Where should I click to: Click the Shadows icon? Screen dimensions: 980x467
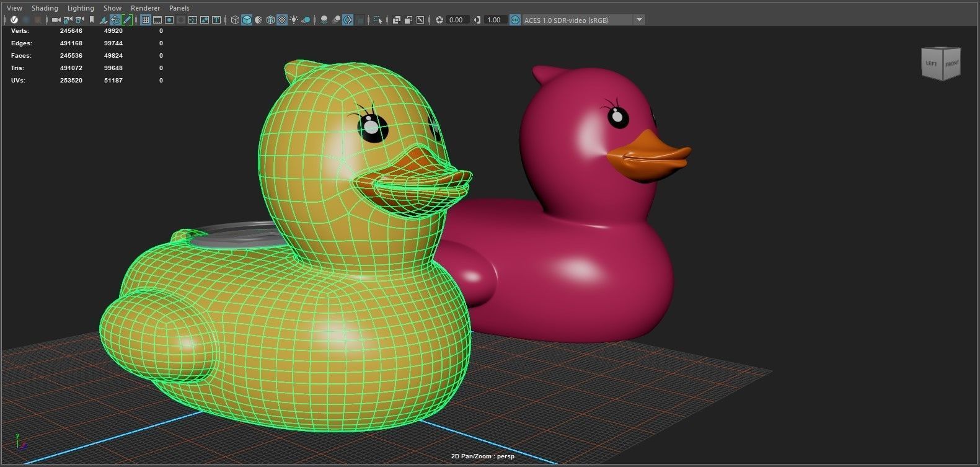[306, 20]
